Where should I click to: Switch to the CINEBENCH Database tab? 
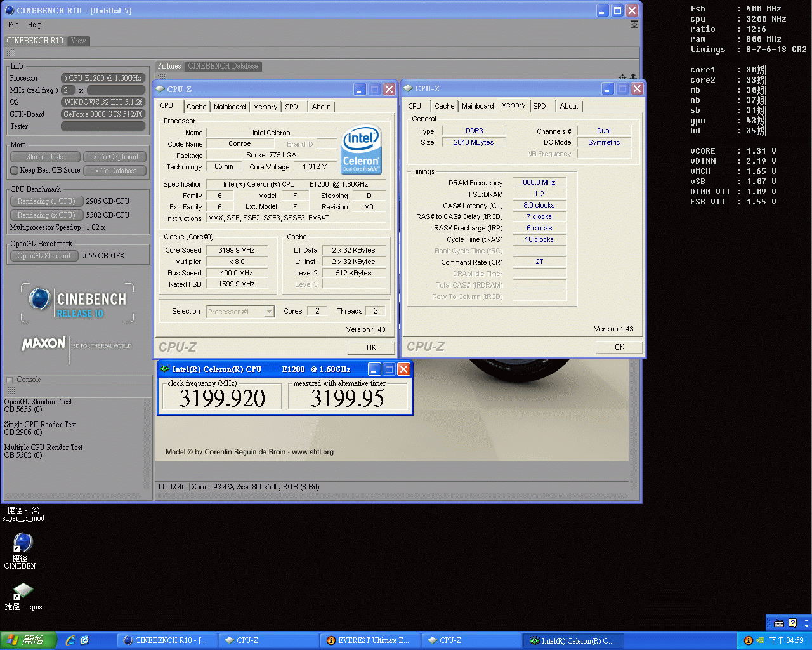[223, 66]
